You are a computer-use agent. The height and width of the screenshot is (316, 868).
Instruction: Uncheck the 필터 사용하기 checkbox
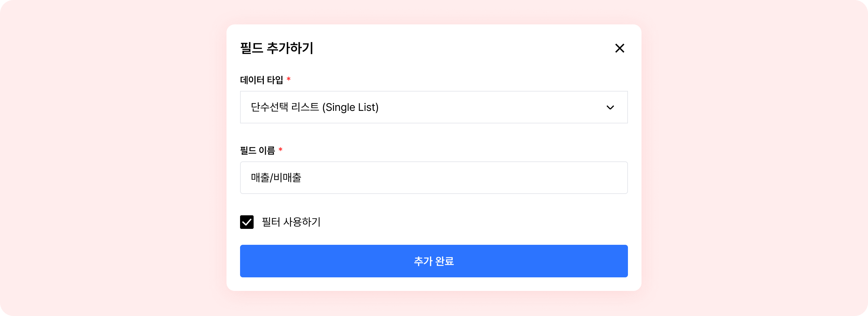(246, 222)
